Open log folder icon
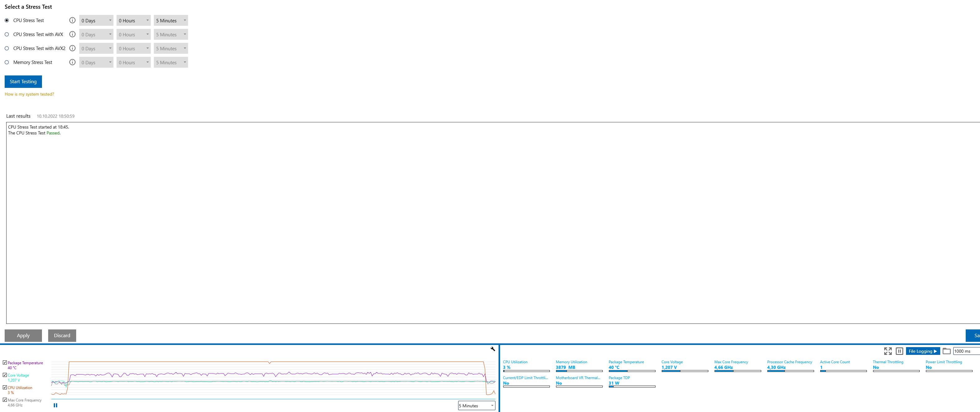980x412 pixels. click(x=946, y=351)
